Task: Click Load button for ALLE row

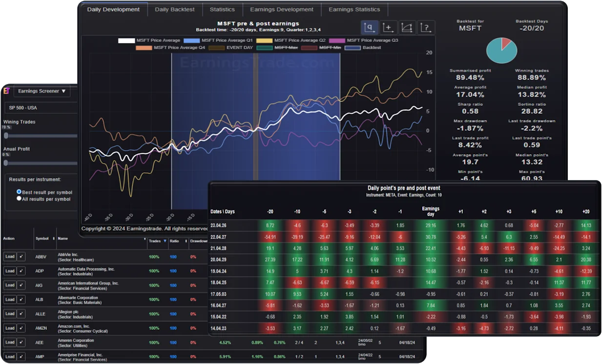Action: [9, 314]
